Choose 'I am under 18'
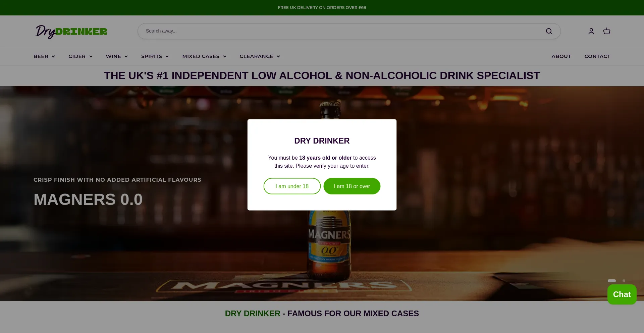The height and width of the screenshot is (333, 644). [x=292, y=186]
